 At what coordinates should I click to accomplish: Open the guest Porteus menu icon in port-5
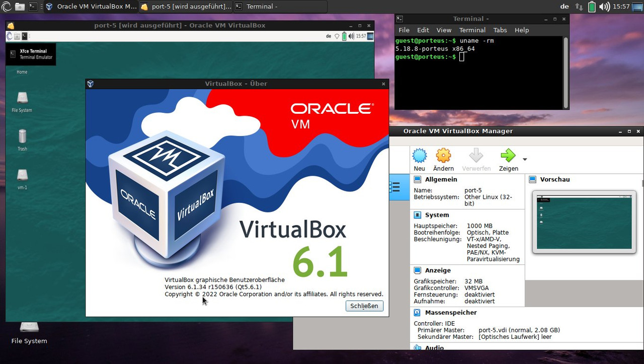coord(9,36)
